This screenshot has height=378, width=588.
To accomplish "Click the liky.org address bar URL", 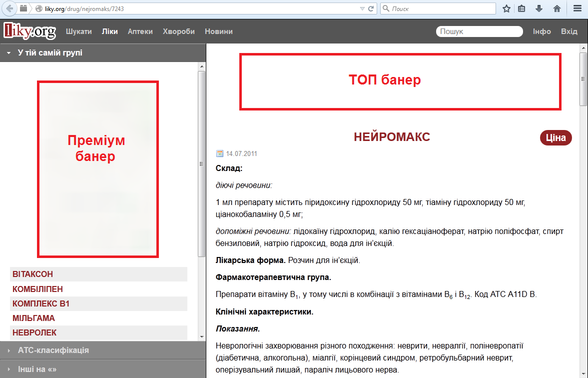I will 84,8.
